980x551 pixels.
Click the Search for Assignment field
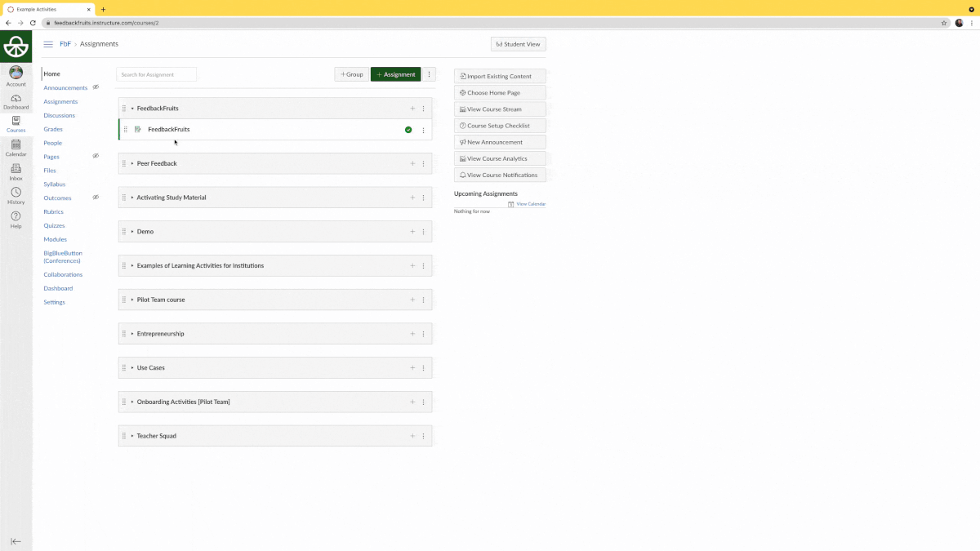tap(157, 74)
